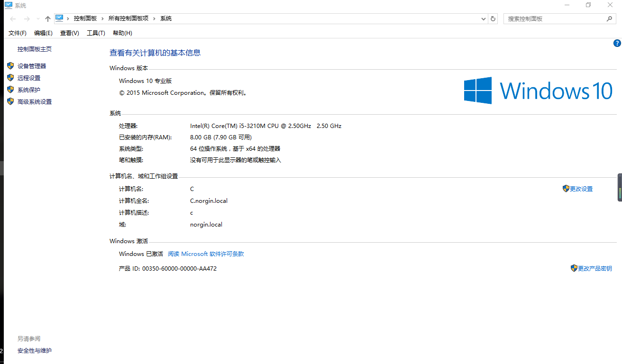Click shield icon beside 高级系统设置
This screenshot has width=622, height=364.
pos(10,101)
